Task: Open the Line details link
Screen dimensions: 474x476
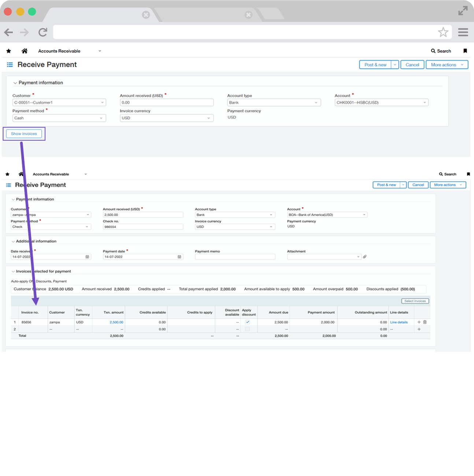Action: [x=399, y=322]
